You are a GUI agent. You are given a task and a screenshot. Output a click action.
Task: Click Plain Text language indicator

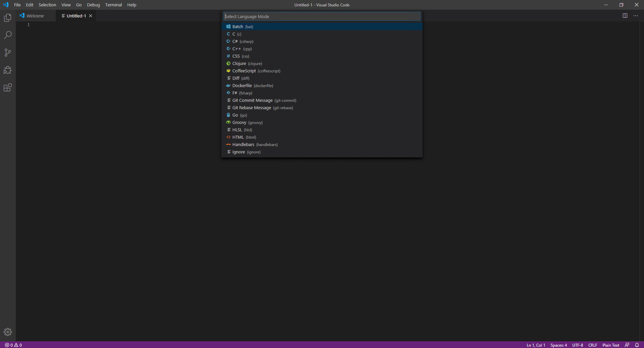(x=611, y=345)
